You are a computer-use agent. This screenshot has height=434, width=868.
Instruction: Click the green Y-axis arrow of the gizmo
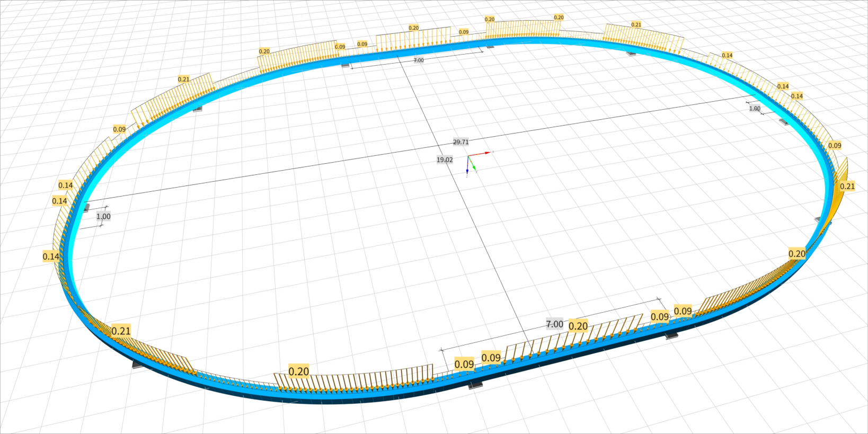pyautogui.click(x=473, y=167)
